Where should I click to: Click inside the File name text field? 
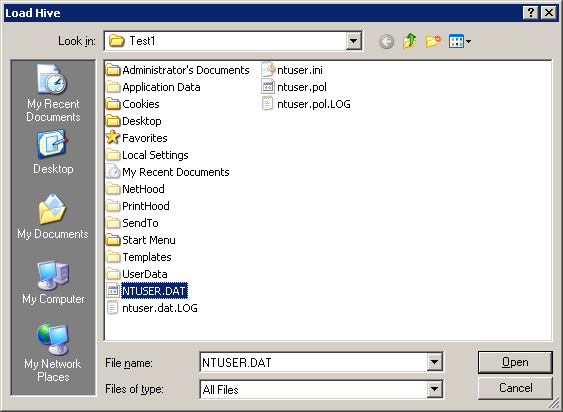point(313,362)
